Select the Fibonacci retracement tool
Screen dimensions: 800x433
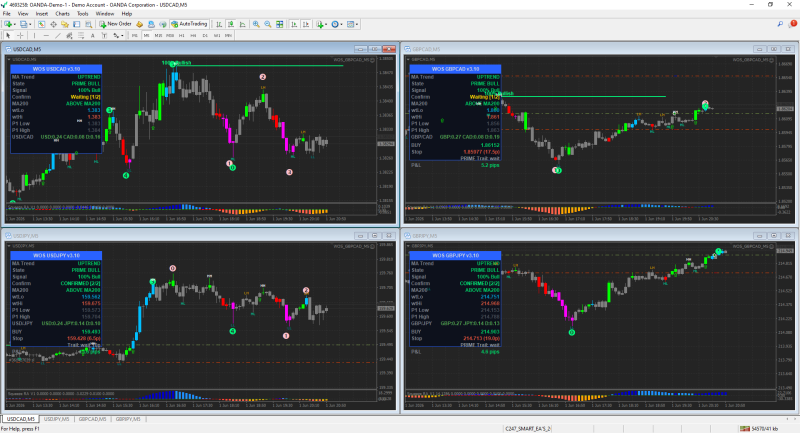[81, 36]
